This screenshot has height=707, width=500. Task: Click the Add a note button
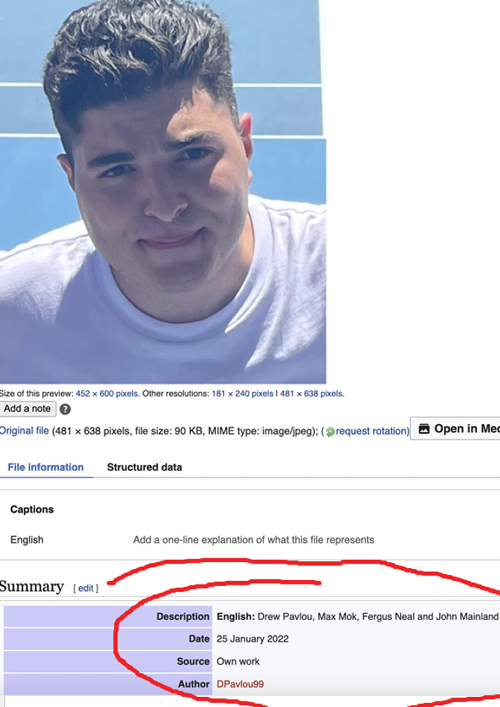click(x=28, y=409)
